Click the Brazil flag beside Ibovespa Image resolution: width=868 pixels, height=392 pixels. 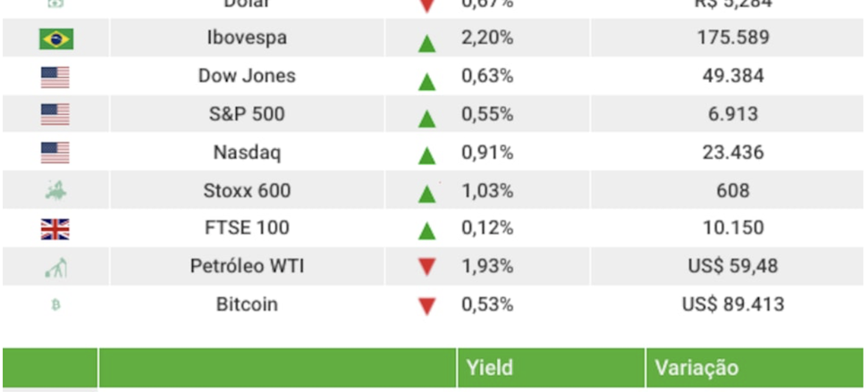point(56,39)
